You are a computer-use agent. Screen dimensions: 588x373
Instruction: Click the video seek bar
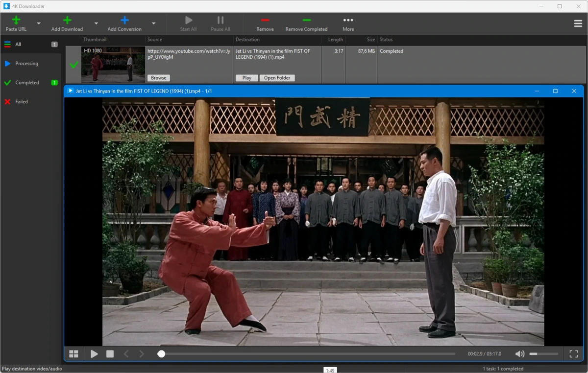coord(306,354)
